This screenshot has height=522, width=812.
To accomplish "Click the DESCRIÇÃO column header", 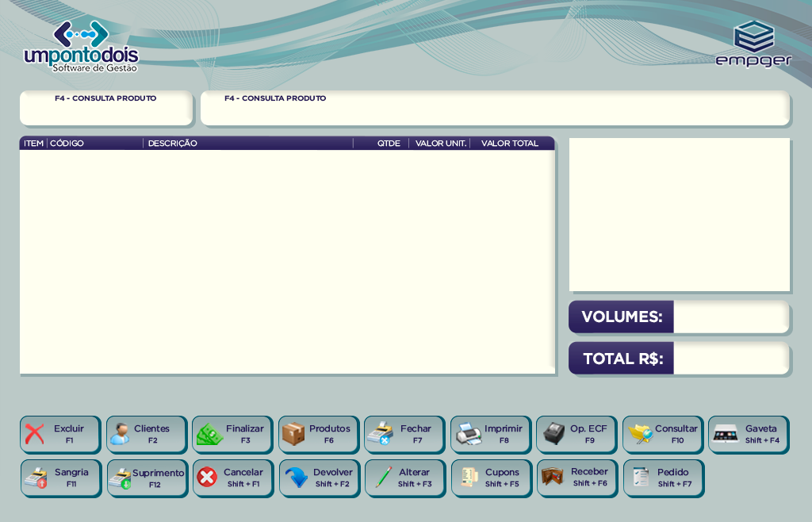I will [172, 144].
